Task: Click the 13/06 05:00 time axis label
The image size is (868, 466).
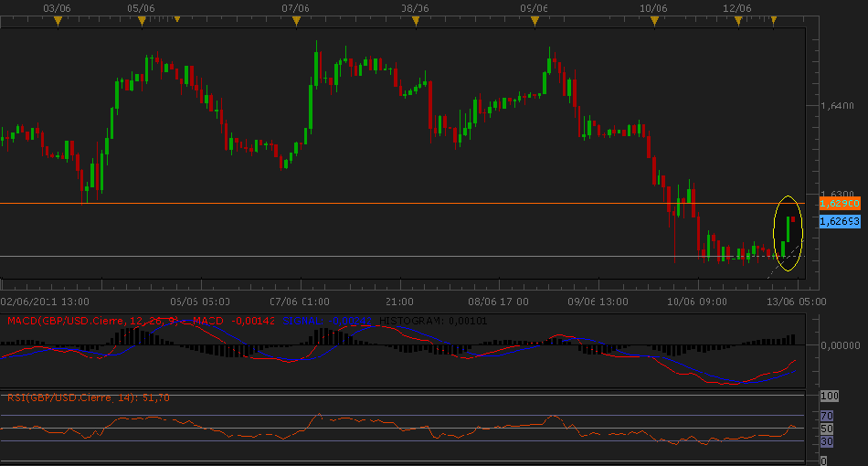Action: (798, 300)
